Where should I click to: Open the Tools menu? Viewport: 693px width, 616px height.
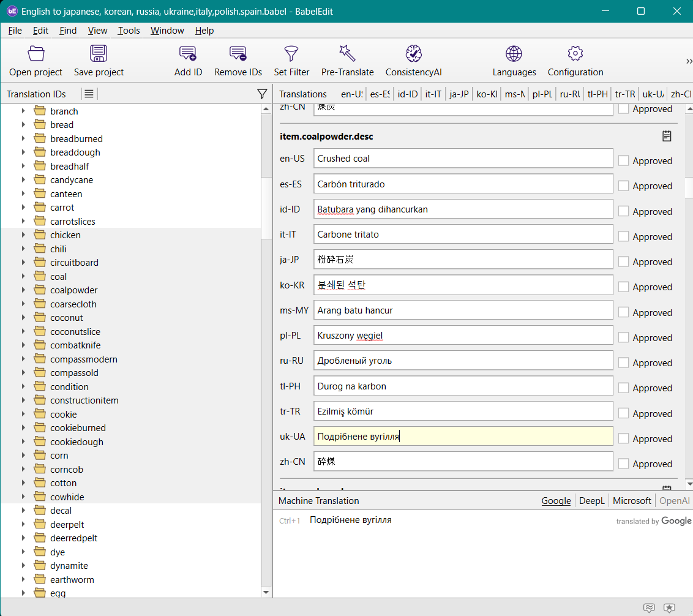coord(129,31)
